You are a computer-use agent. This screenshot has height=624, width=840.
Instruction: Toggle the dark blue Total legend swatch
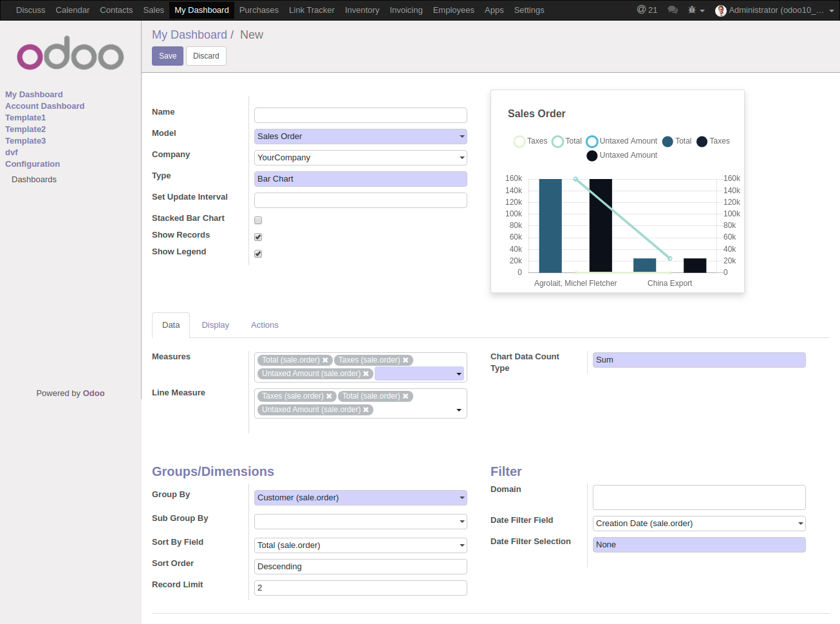click(667, 142)
